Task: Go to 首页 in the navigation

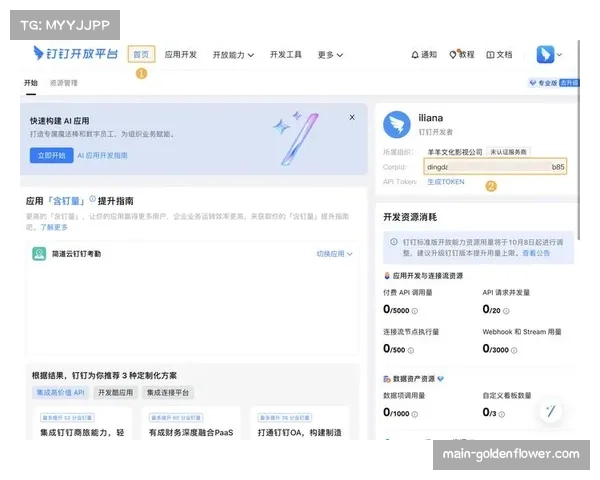Action: tap(141, 54)
